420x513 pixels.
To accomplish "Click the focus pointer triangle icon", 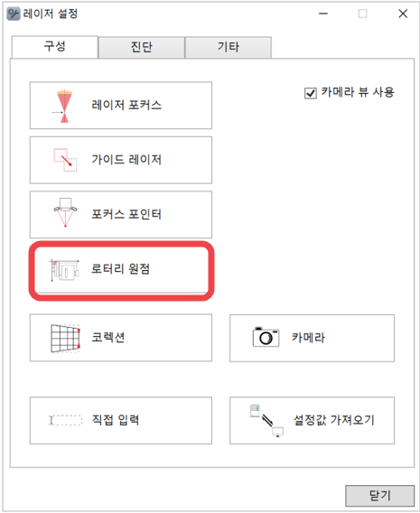I will 65,212.
